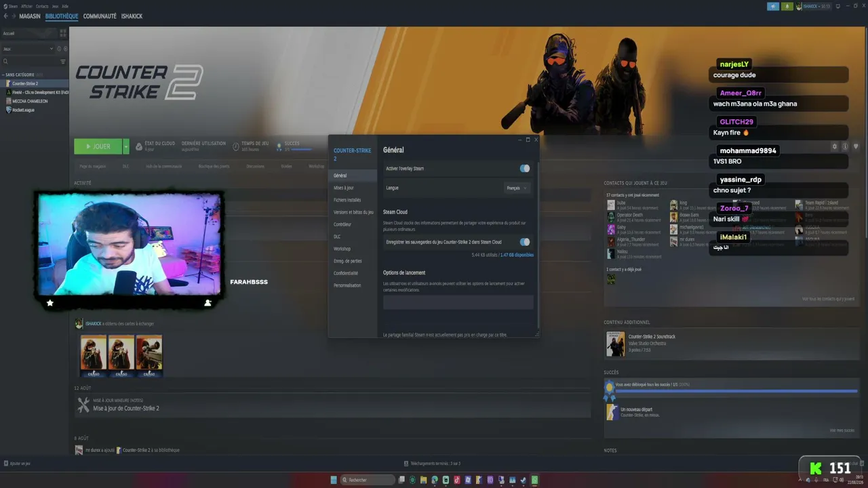Click the Steam notifications bell icon

[787, 6]
